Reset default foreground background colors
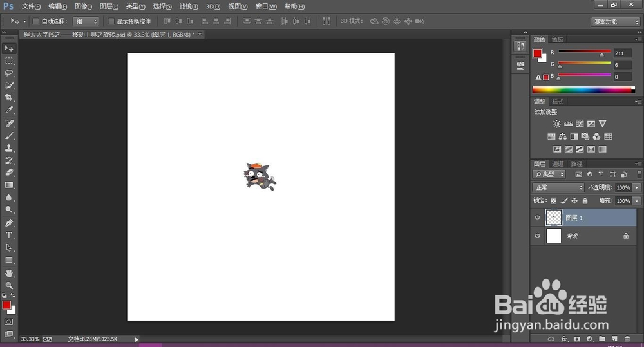 coord(4,295)
